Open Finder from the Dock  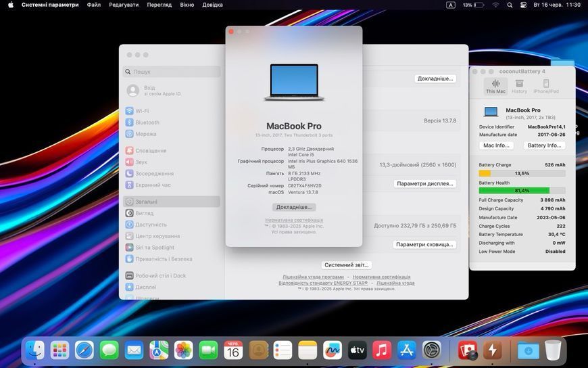35,350
